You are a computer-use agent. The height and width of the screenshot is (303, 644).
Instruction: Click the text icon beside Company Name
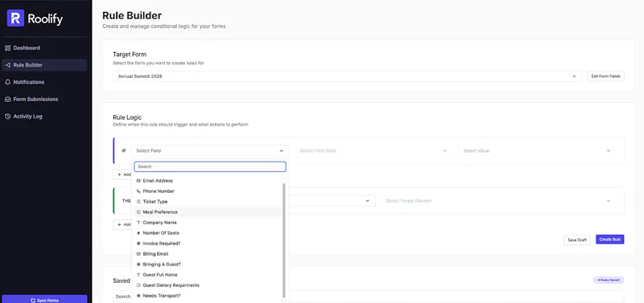[x=138, y=223]
